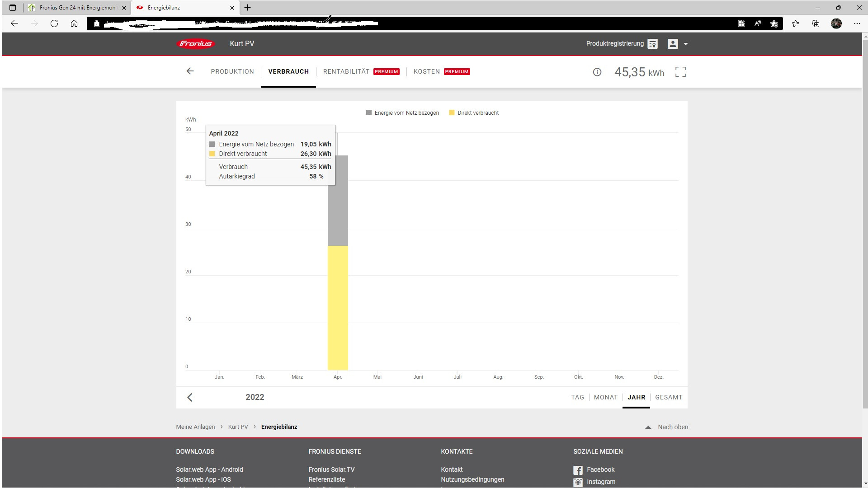Open the Instagram icon in footer
868x488 pixels.
[578, 482]
